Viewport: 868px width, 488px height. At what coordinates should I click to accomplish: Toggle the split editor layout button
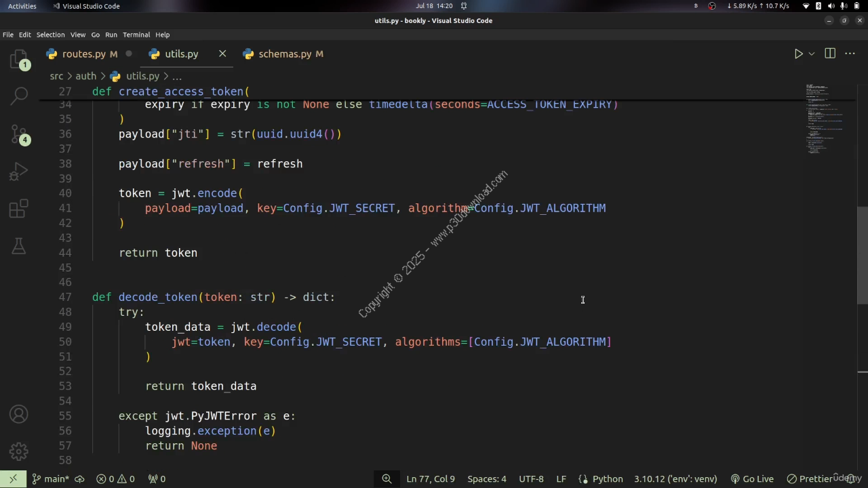tap(830, 54)
